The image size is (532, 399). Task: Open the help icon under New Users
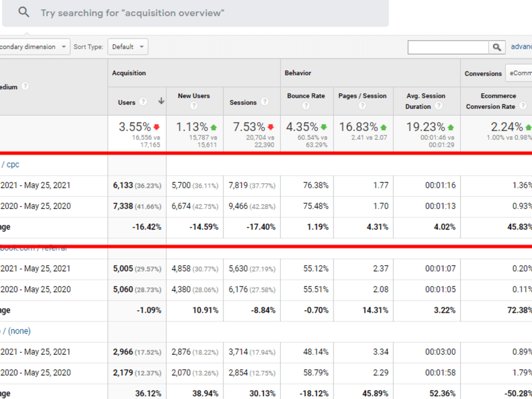click(x=194, y=106)
